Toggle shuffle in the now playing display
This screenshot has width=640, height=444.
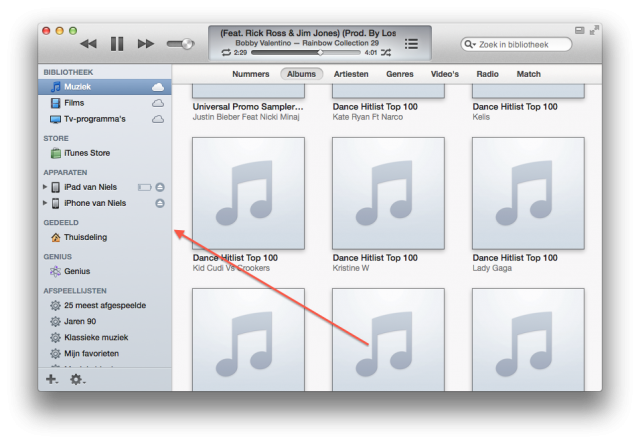[386, 53]
